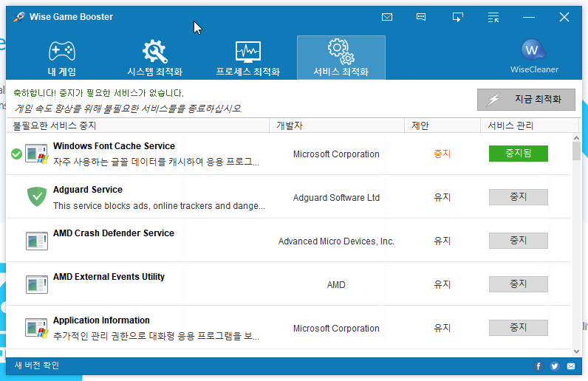Click the AMD External Events Utility icon
This screenshot has height=381, width=588.
(37, 284)
